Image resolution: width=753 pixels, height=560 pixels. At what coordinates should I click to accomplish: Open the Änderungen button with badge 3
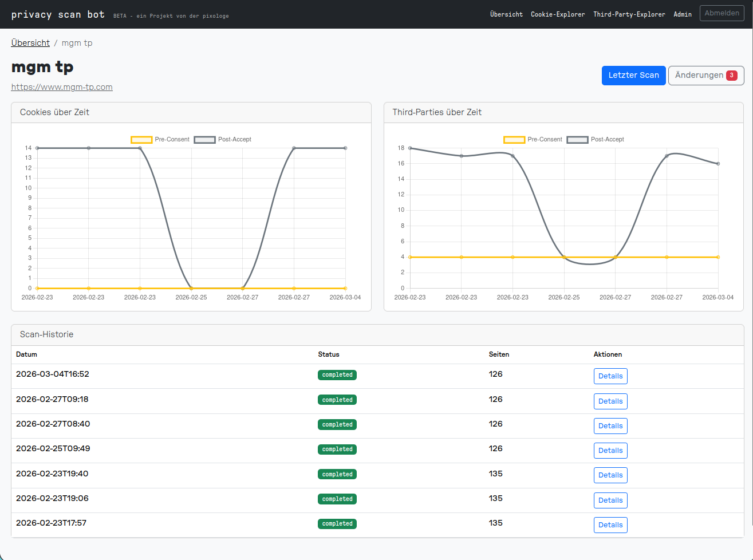tap(706, 76)
